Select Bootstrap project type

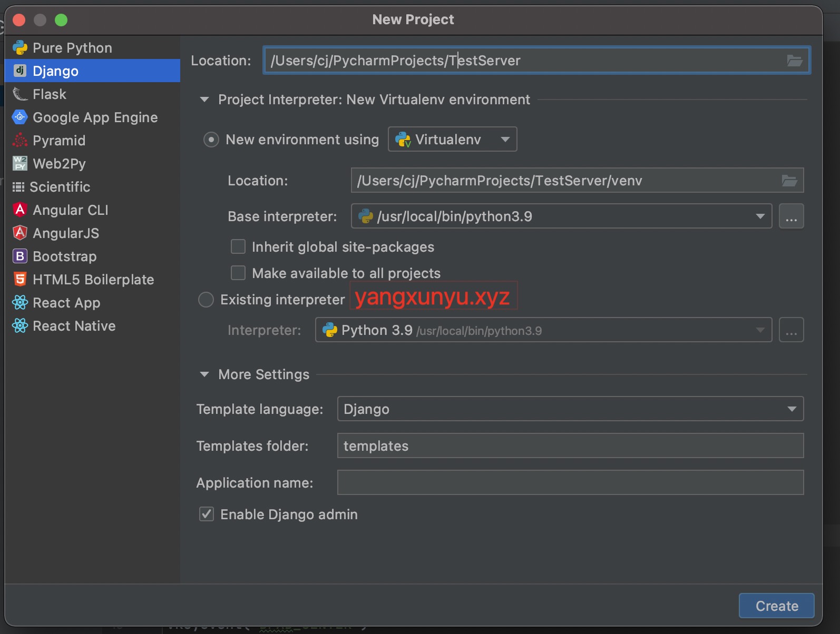[x=93, y=256]
